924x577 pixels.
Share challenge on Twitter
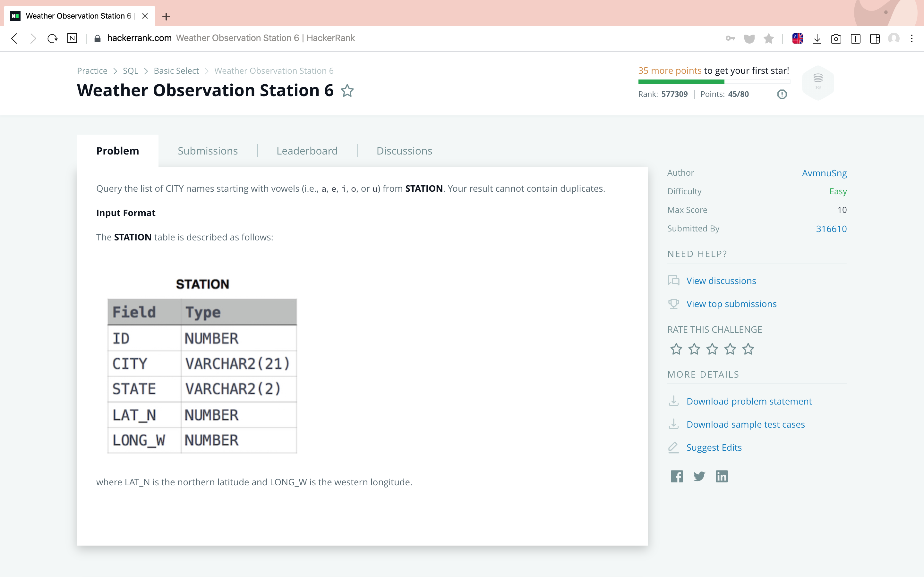point(699,476)
